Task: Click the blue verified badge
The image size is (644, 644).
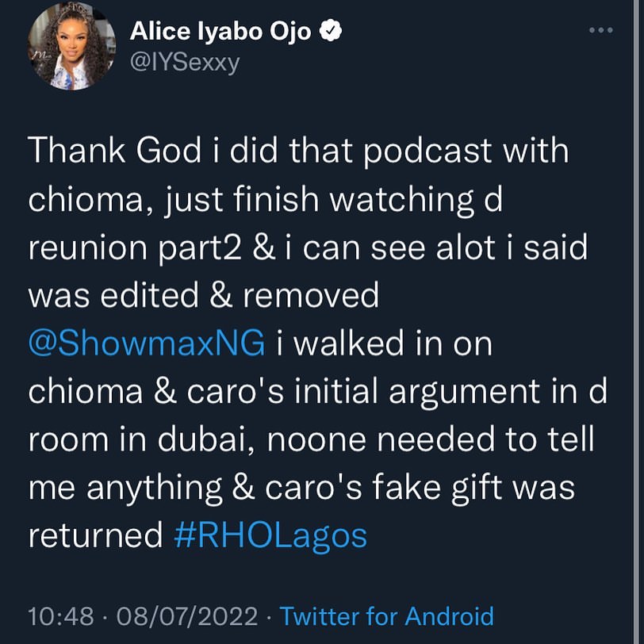Action: (x=331, y=31)
